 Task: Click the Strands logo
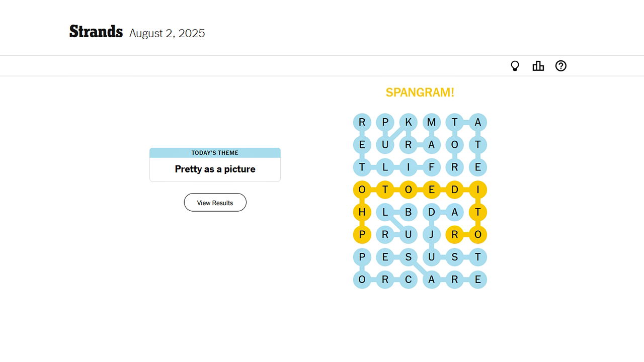(96, 31)
